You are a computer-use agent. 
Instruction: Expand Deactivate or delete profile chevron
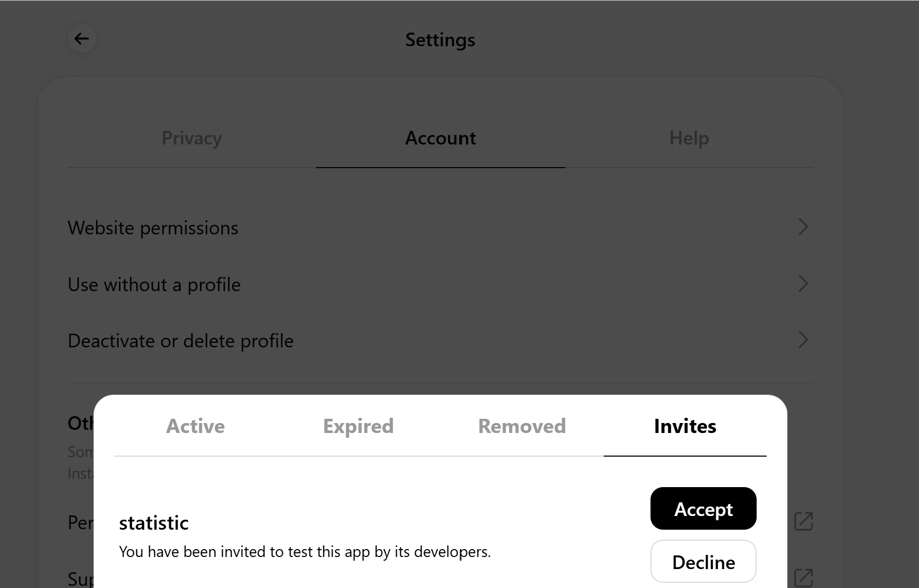tap(803, 340)
